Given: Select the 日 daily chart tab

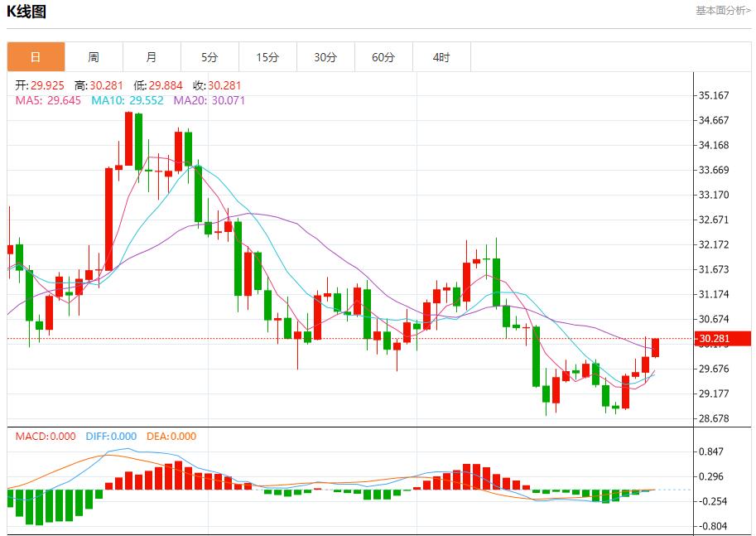Looking at the screenshot, I should coord(36,57).
